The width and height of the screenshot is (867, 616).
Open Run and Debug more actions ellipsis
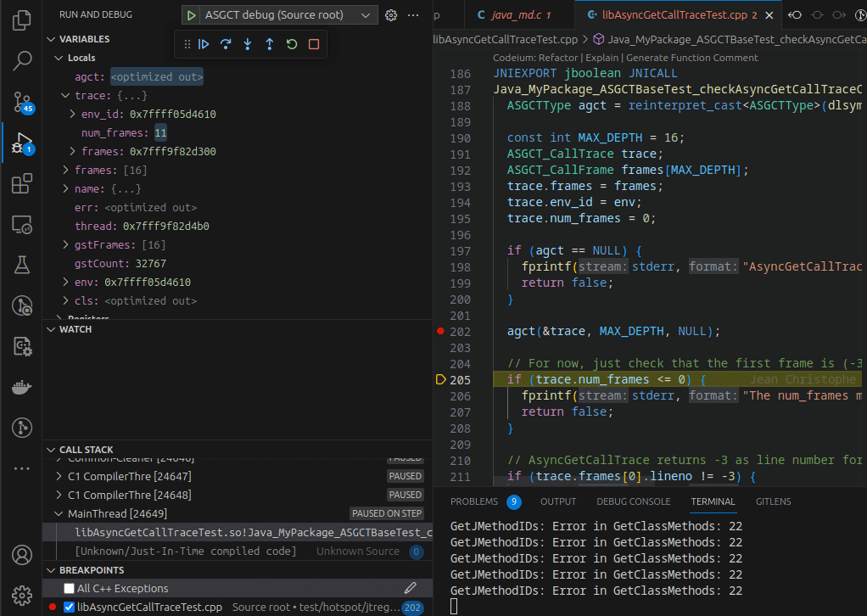click(x=413, y=15)
